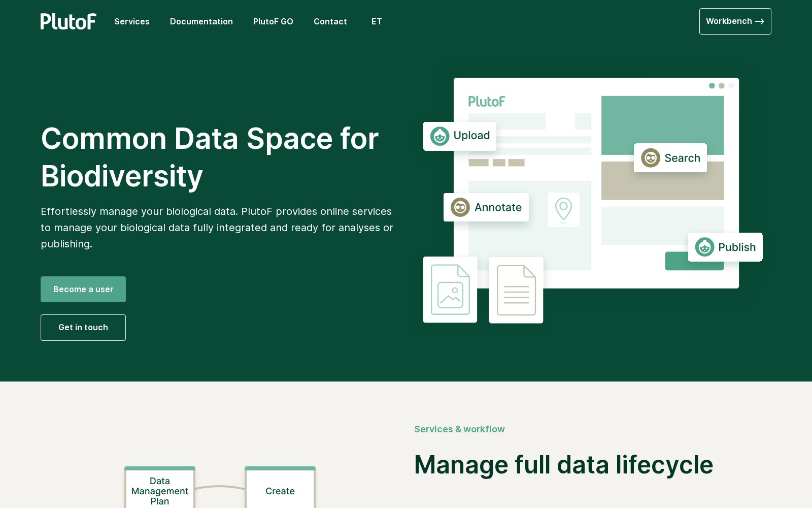Click the image file document icon
812x508 pixels.
coord(450,290)
